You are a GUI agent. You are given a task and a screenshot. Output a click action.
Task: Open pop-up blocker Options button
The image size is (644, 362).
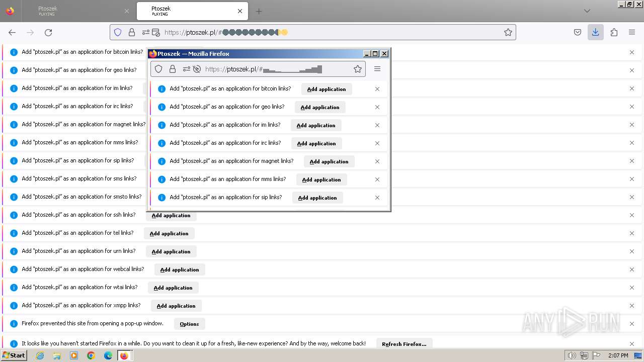[190, 324]
